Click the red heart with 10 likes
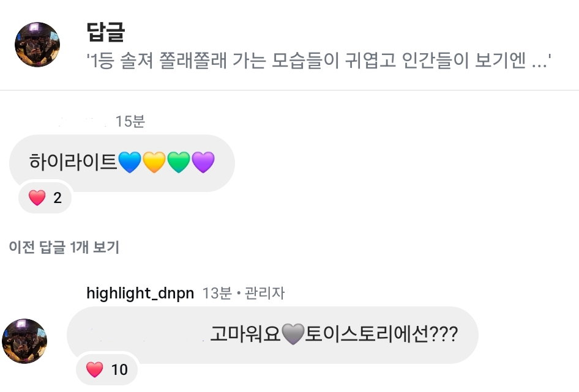The height and width of the screenshot is (392, 579). pyautogui.click(x=94, y=369)
